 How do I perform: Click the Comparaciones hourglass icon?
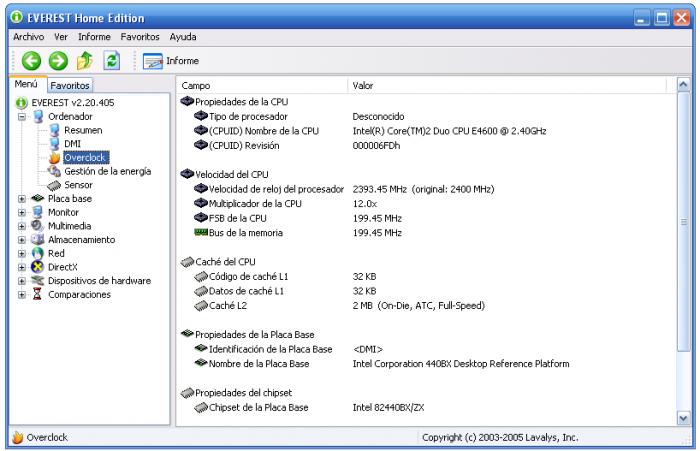click(38, 294)
